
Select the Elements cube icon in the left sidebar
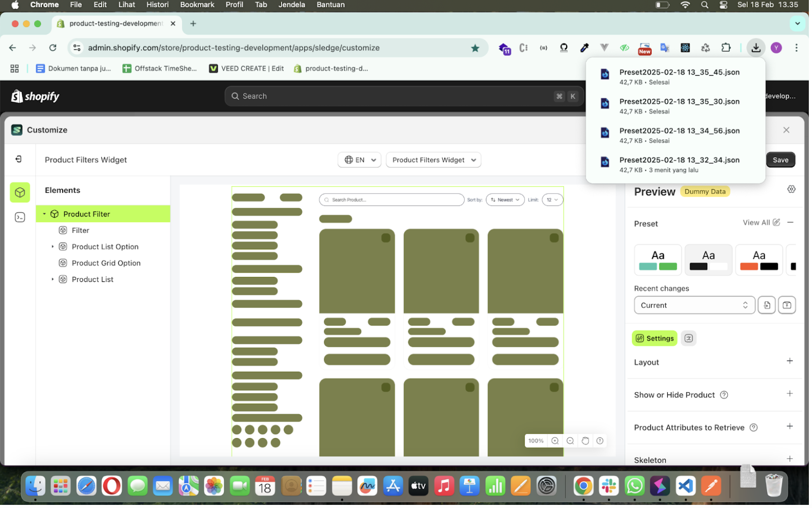(x=19, y=192)
